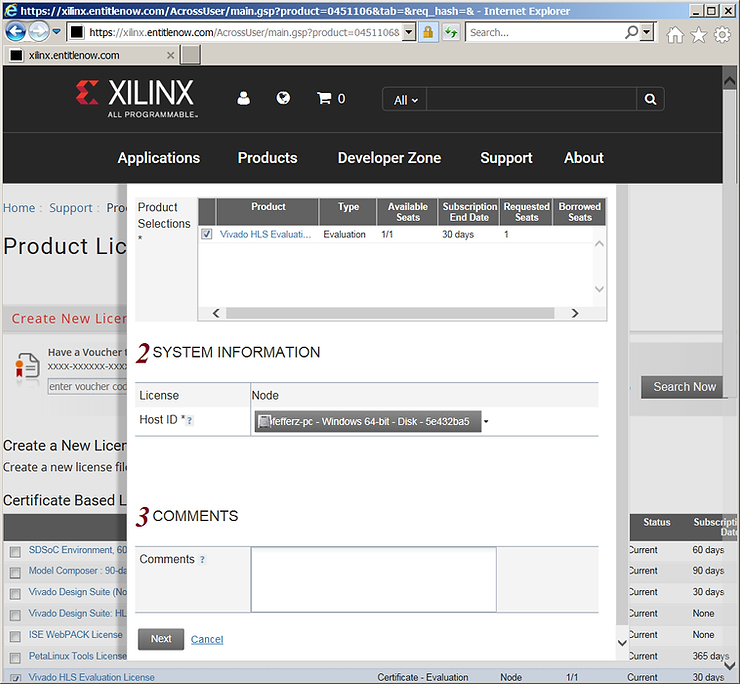Click the Subscription End Date column header
This screenshot has height=684, width=740.
[469, 212]
